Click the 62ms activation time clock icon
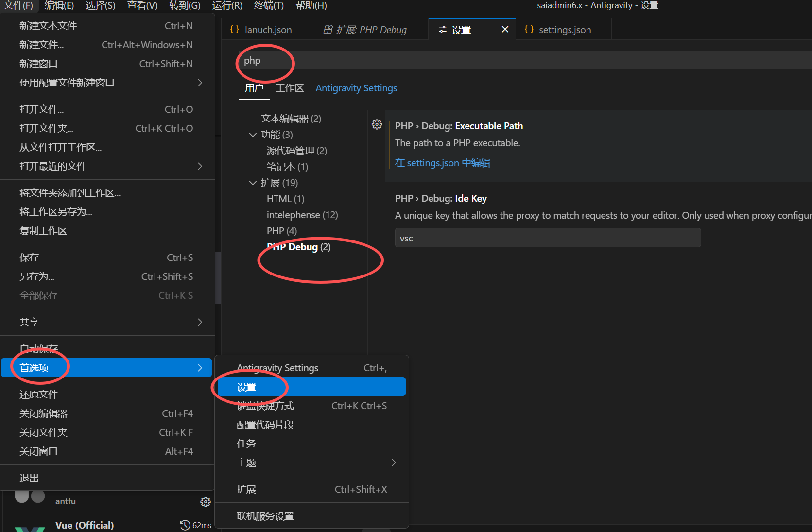The image size is (812, 532). [185, 525]
